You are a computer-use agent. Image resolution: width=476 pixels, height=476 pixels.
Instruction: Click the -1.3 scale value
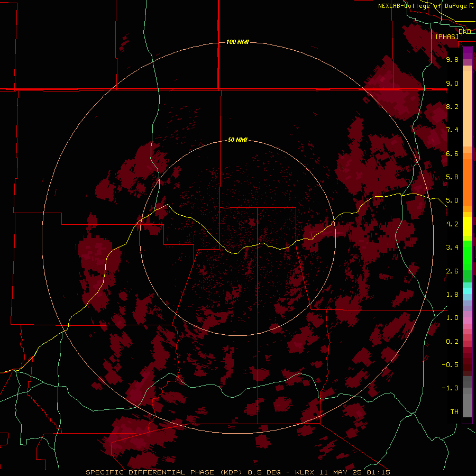(450, 388)
